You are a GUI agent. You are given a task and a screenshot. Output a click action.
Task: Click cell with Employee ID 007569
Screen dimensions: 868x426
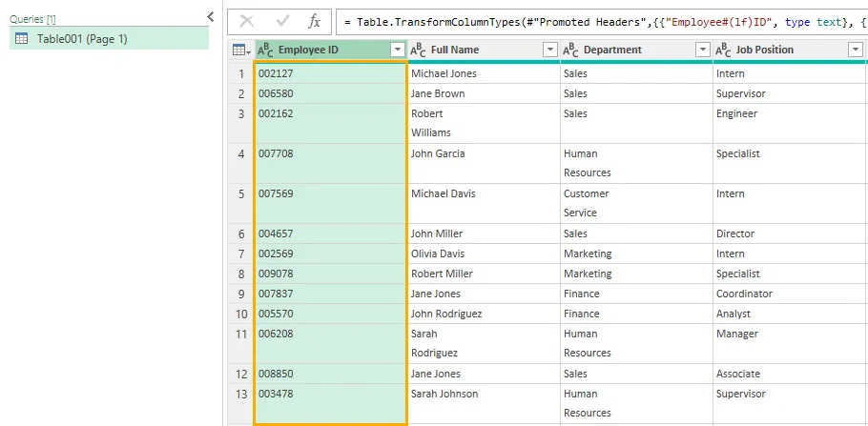coord(331,204)
